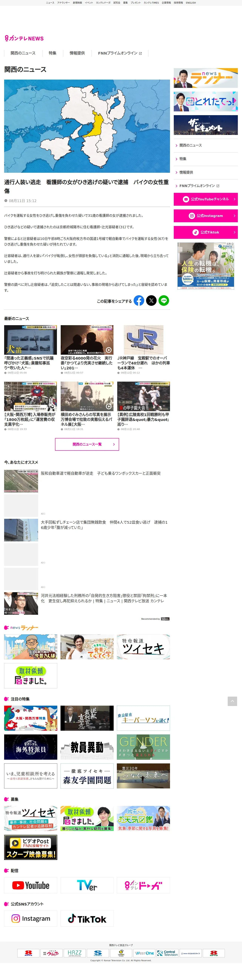Click 取材依頼届きました banner under ランナー
This screenshot has height=980, width=242.
point(31,676)
